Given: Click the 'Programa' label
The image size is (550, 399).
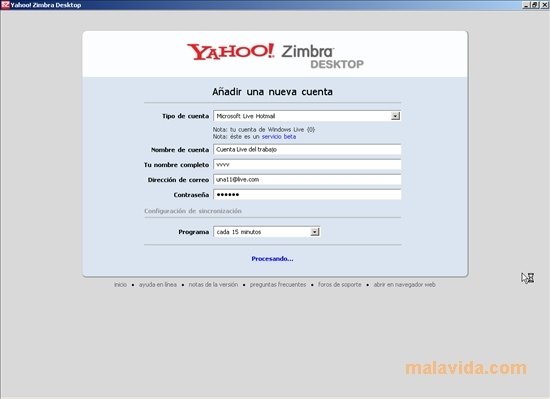Looking at the screenshot, I should pyautogui.click(x=194, y=232).
